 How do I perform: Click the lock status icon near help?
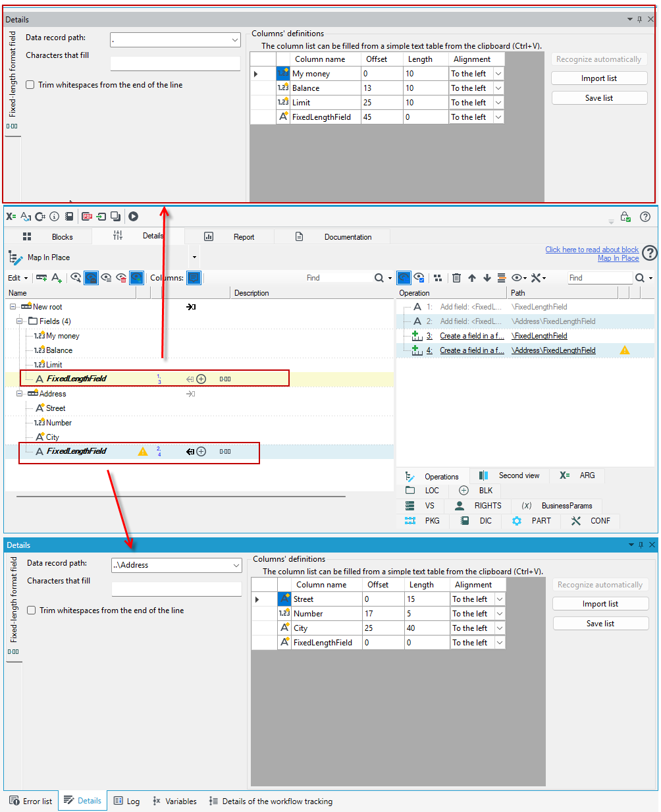coord(625,217)
